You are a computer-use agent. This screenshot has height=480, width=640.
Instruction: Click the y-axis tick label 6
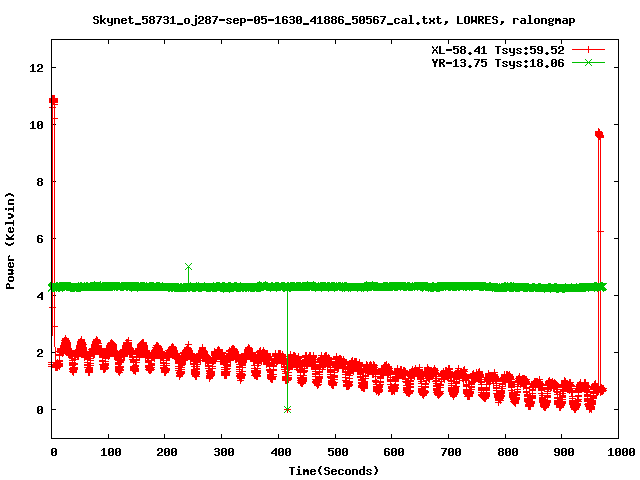40,239
